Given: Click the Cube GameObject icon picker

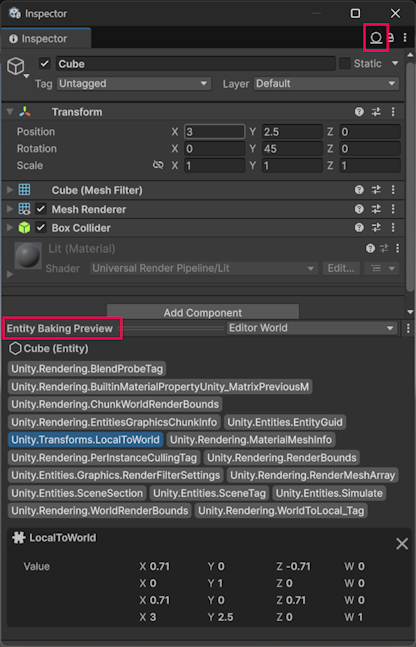Looking at the screenshot, I should [18, 67].
